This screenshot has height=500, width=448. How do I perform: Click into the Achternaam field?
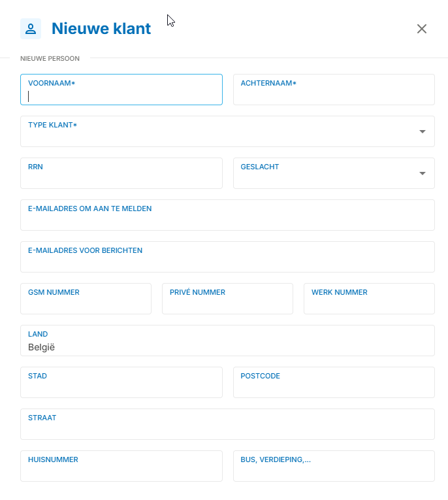[334, 90]
